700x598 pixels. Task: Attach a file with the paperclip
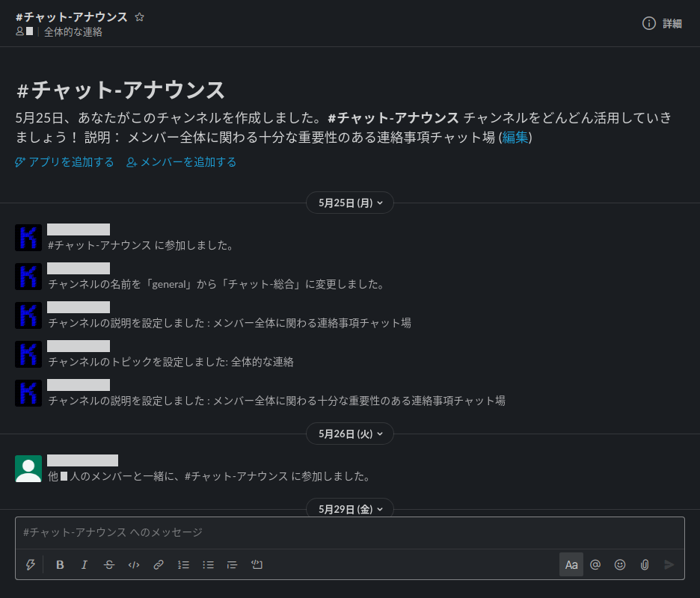click(x=645, y=564)
